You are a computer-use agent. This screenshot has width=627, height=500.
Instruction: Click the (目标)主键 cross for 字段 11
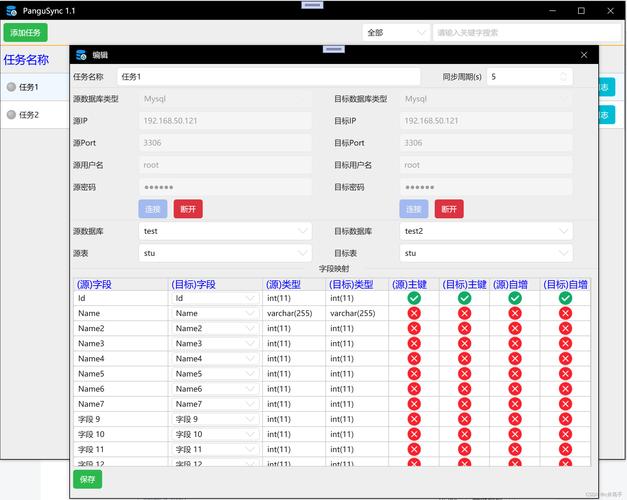[x=464, y=450]
